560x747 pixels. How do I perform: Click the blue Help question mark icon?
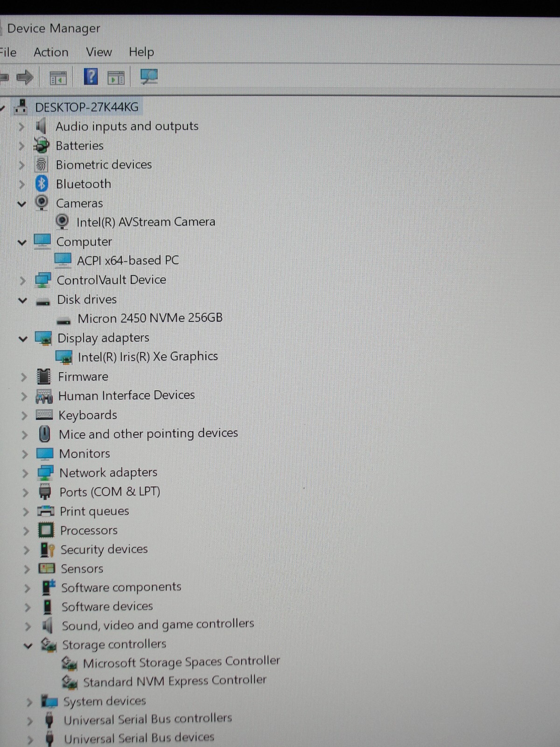[91, 76]
